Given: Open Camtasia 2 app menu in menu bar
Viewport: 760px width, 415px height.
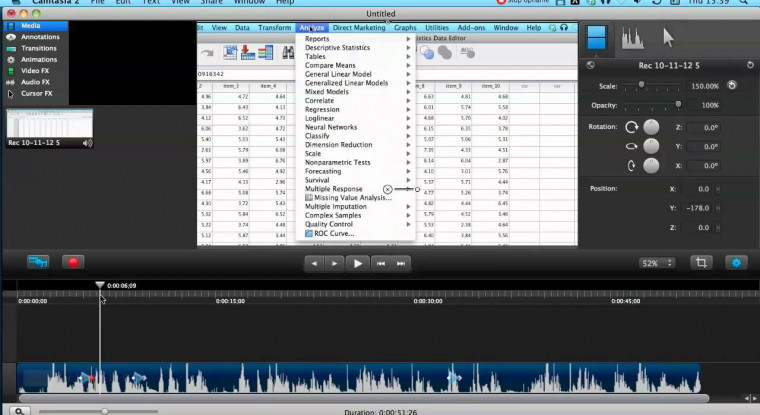Looking at the screenshot, I should click(56, 2).
